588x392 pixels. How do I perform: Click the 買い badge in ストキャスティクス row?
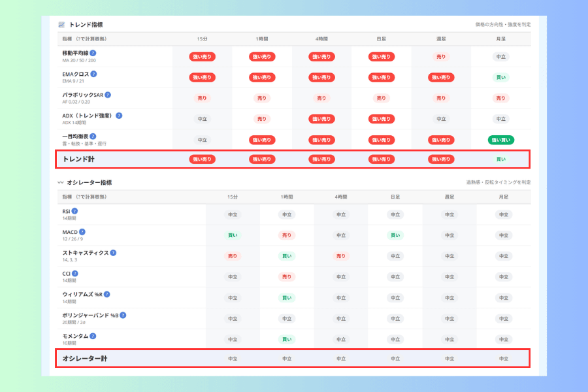coord(287,256)
